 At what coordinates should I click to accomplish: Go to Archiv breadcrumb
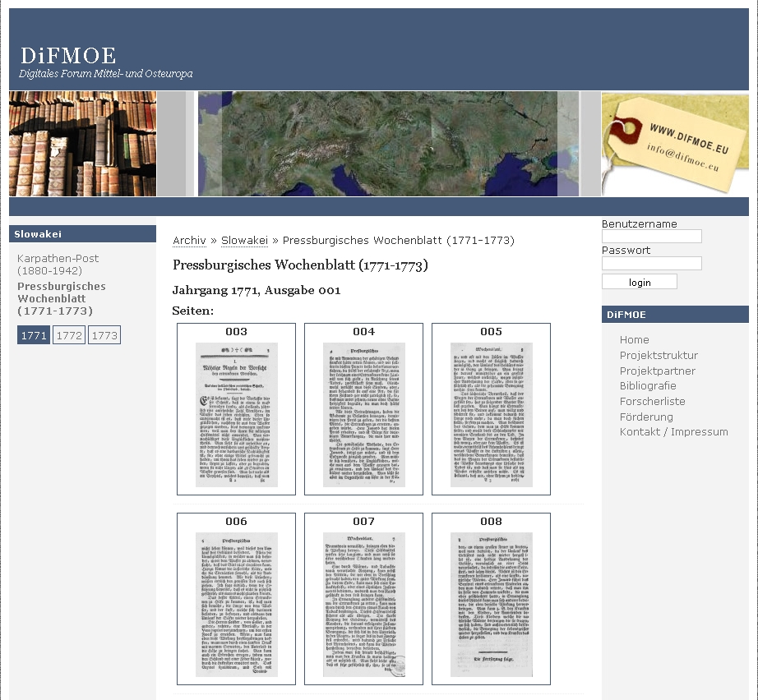[x=189, y=240]
